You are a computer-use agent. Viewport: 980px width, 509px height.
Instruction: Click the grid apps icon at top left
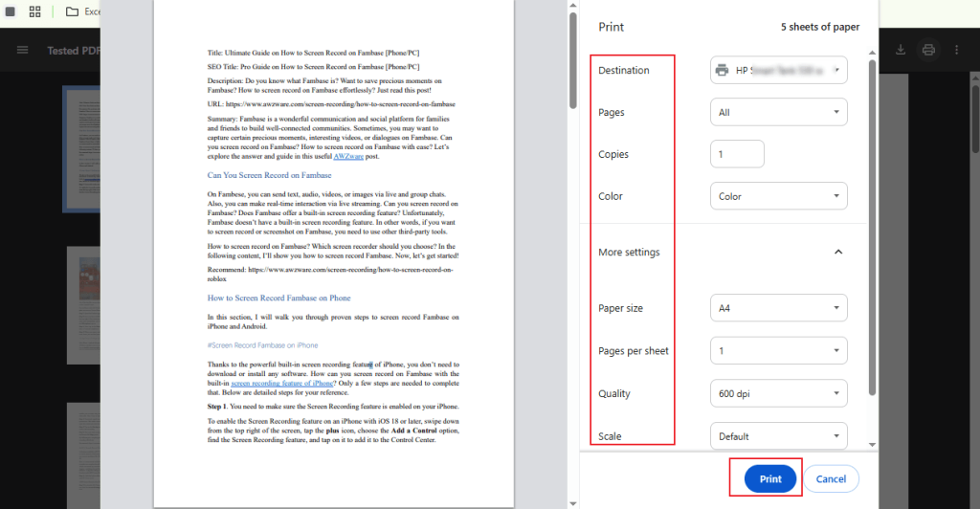click(35, 11)
